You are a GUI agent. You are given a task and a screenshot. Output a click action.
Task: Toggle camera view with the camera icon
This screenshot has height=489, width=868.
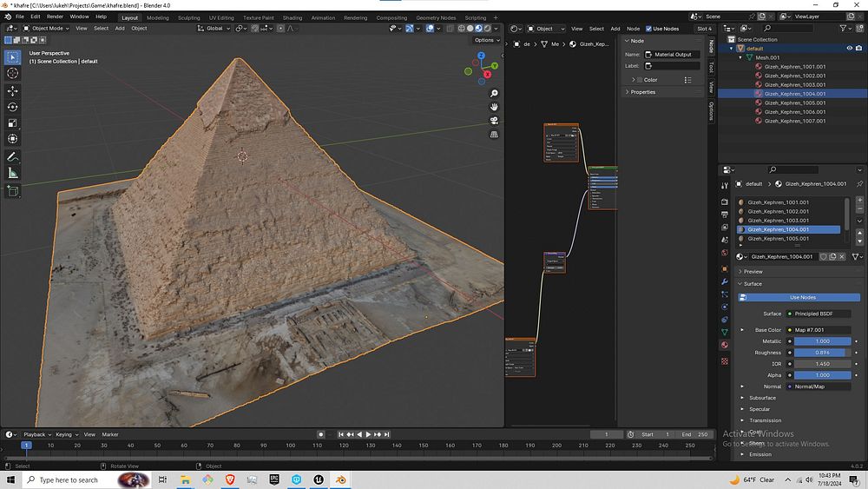click(x=494, y=121)
